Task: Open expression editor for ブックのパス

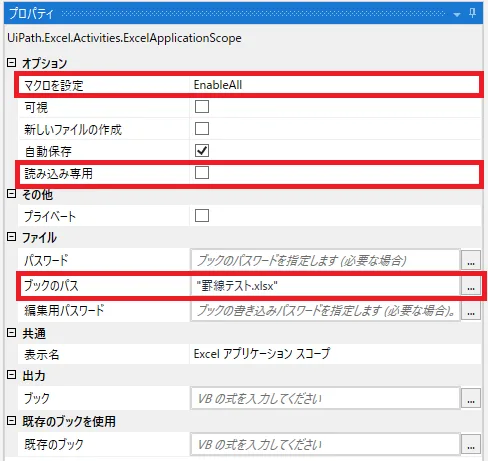Action: 471,286
